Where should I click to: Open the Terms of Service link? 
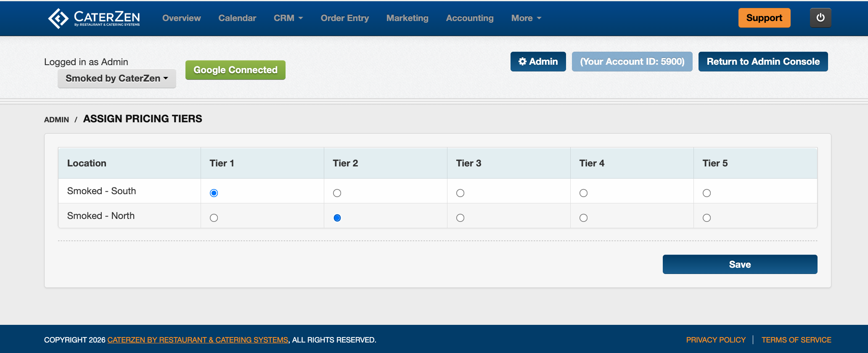(797, 340)
